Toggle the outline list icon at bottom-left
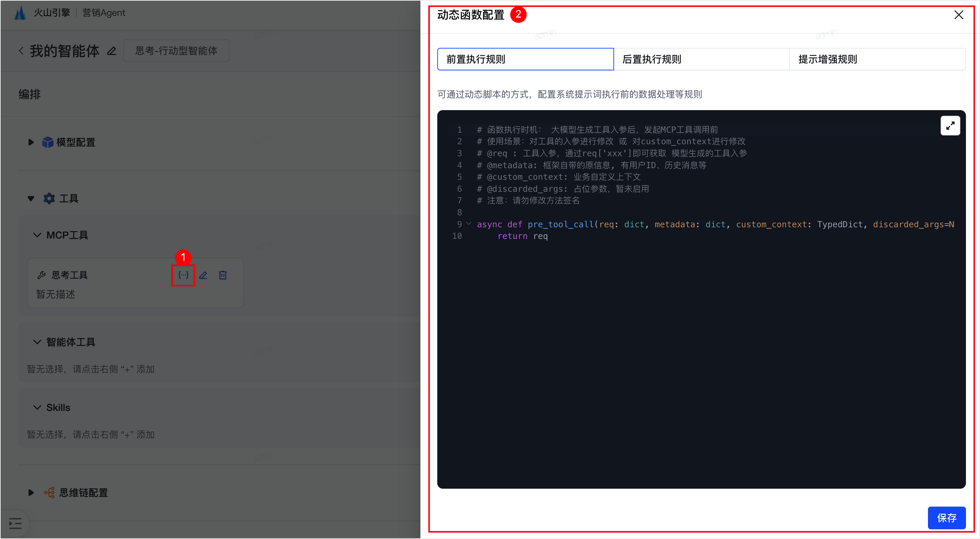 (x=15, y=524)
